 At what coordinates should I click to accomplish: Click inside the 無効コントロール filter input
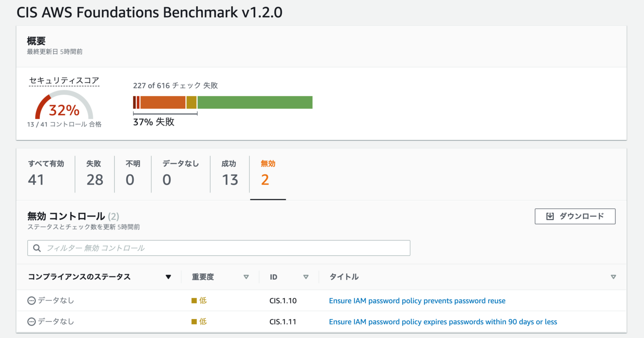(210, 248)
